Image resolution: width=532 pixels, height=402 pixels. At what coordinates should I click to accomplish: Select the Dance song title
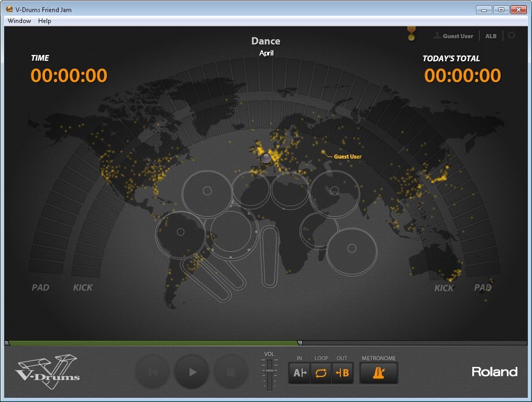[x=265, y=41]
